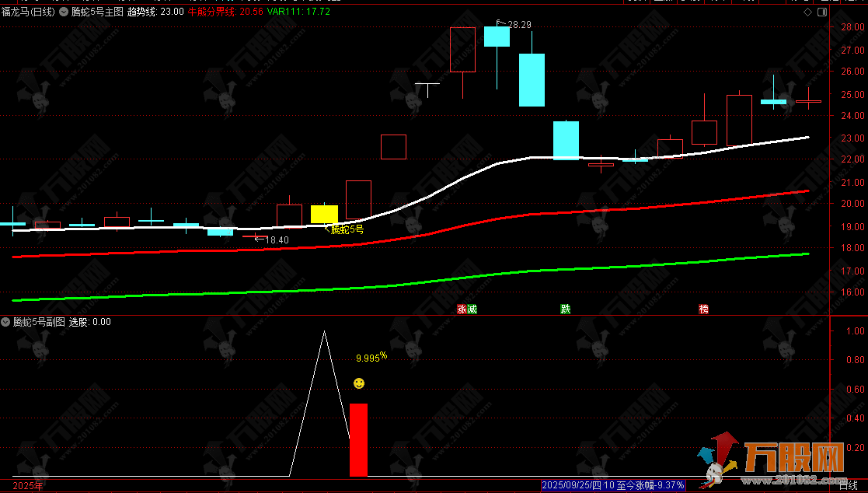Click the red 榜 event tag
The image size is (868, 493).
(703, 309)
